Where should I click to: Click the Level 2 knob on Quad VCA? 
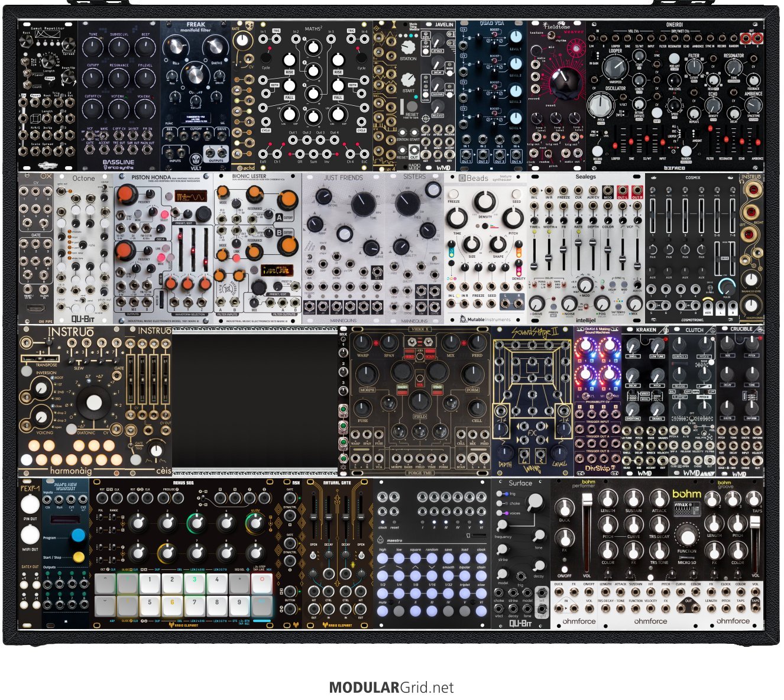coord(516,65)
